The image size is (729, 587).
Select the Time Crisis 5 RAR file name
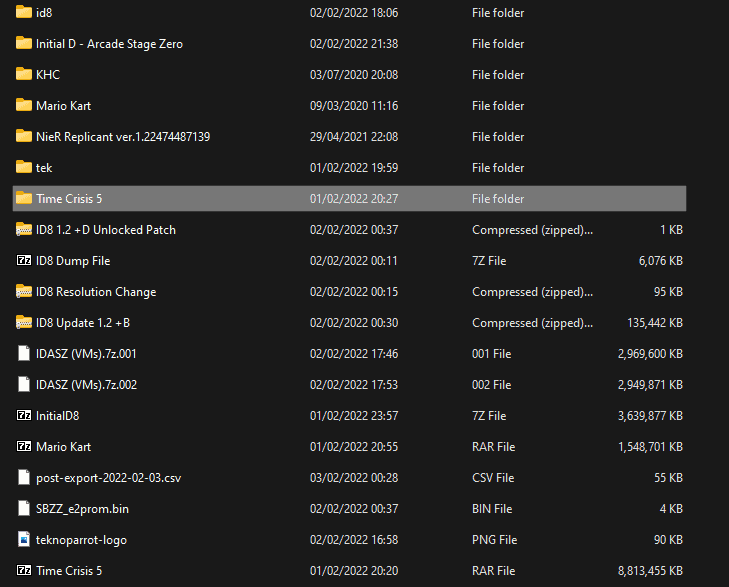pos(69,571)
